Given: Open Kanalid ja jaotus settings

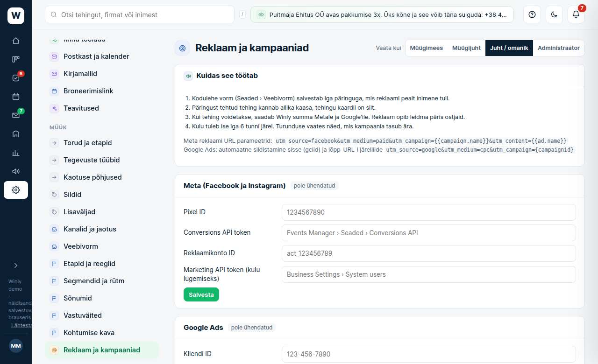Looking at the screenshot, I should 102,229.
